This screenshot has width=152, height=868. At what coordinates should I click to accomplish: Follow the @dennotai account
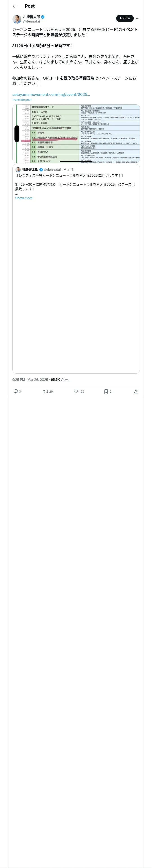(x=125, y=18)
